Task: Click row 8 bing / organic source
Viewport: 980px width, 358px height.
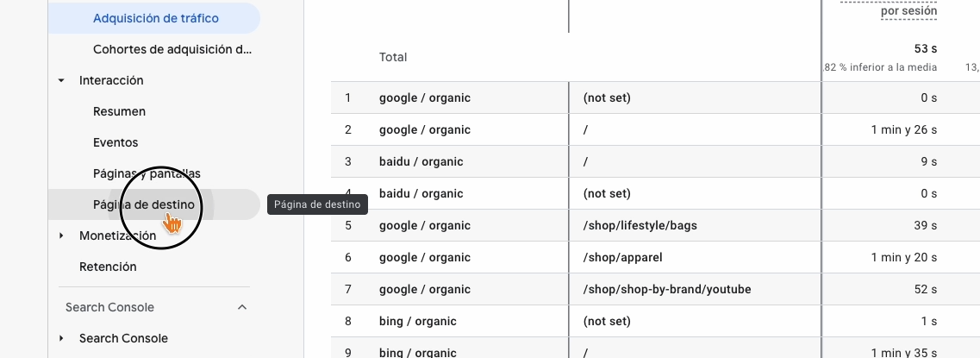Action: pos(418,321)
